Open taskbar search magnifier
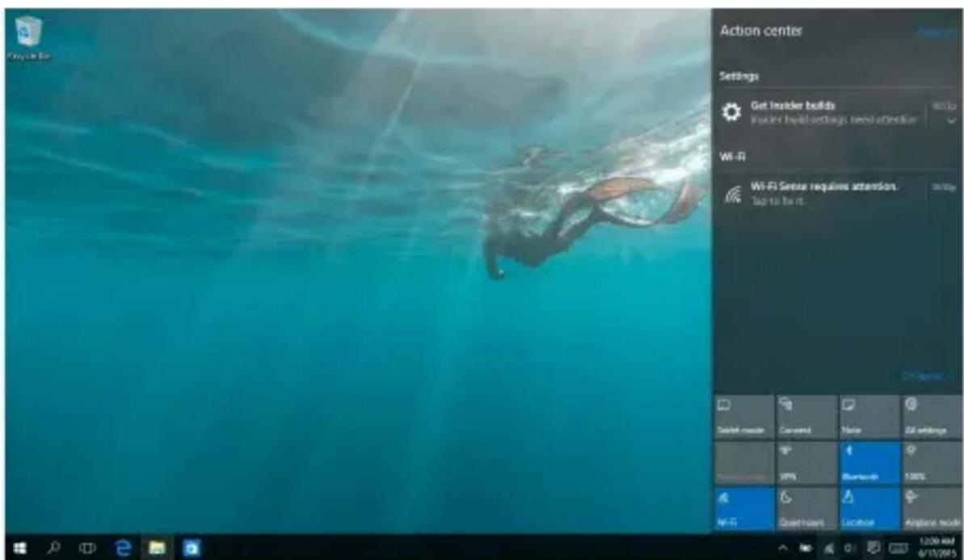 (x=54, y=547)
